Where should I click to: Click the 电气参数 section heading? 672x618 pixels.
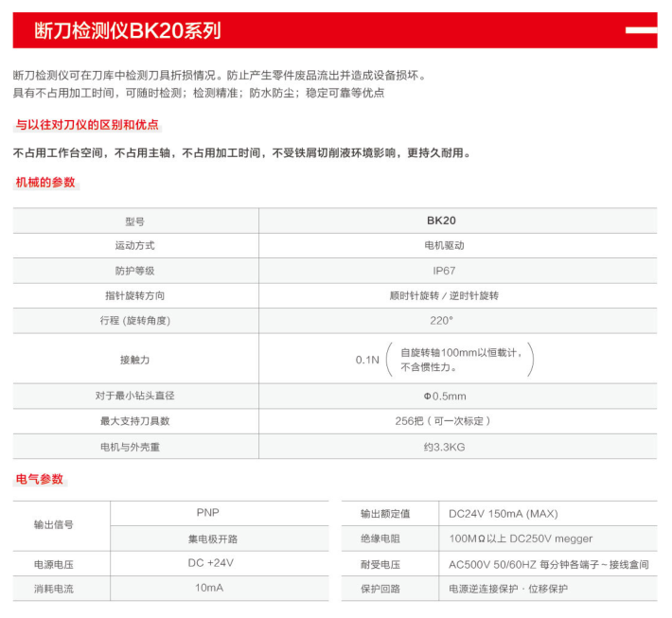pos(40,479)
